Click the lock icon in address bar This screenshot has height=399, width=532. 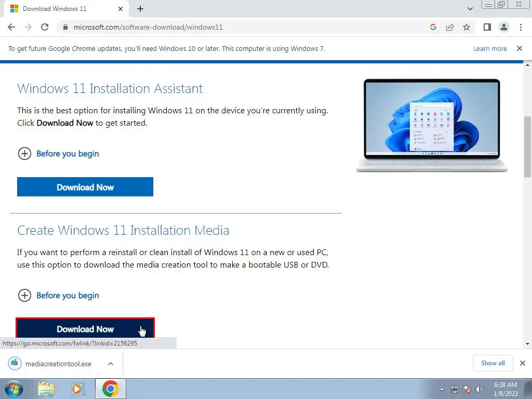pyautogui.click(x=65, y=27)
